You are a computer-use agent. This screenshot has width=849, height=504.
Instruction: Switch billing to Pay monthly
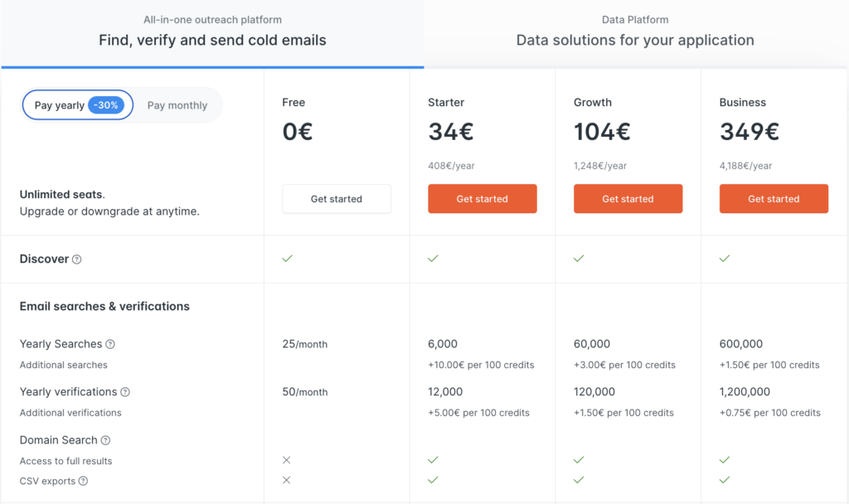click(177, 105)
